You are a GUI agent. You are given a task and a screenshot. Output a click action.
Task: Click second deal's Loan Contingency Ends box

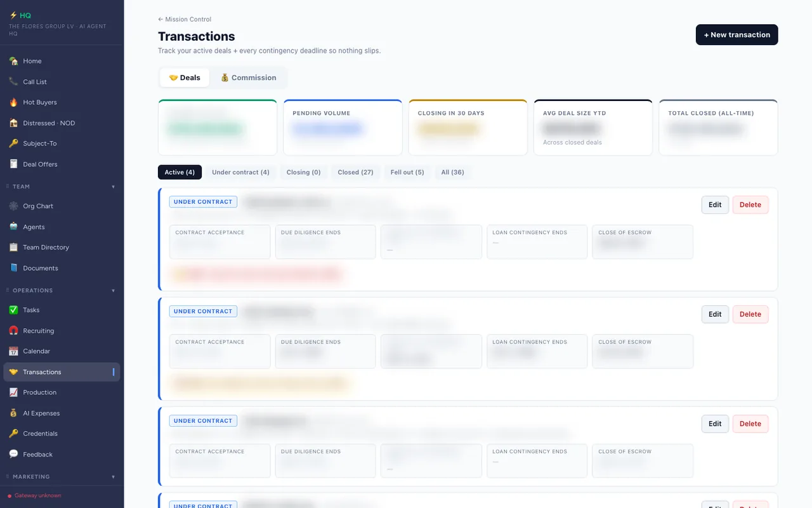click(x=537, y=351)
